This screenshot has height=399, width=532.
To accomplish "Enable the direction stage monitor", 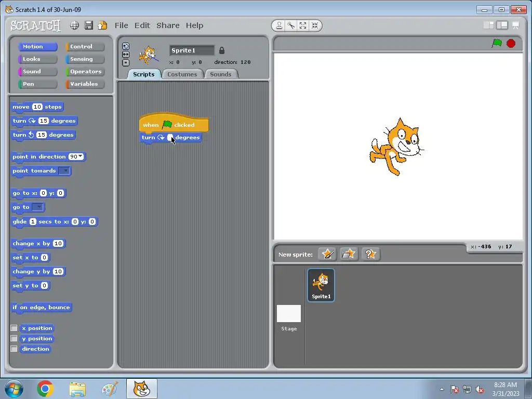I will click(x=14, y=349).
